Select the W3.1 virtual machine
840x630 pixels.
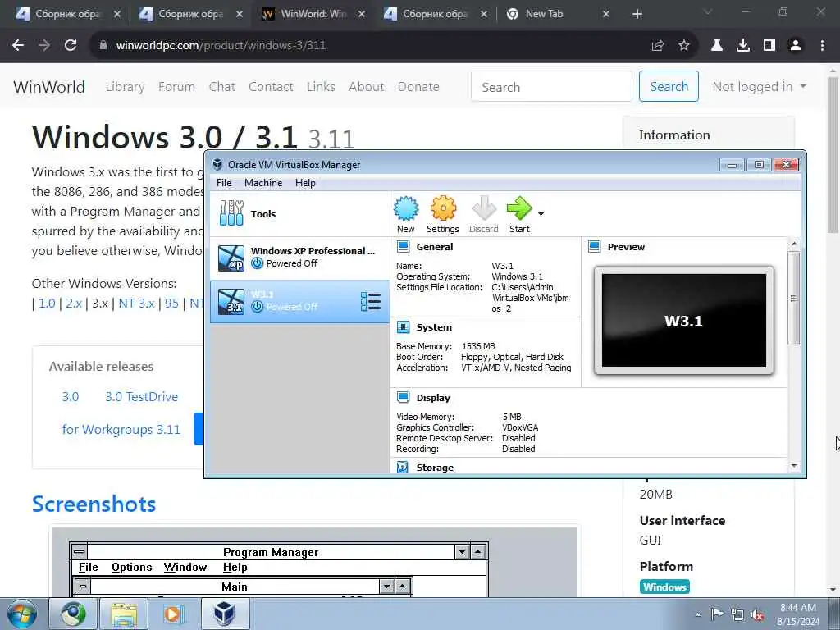click(x=299, y=302)
